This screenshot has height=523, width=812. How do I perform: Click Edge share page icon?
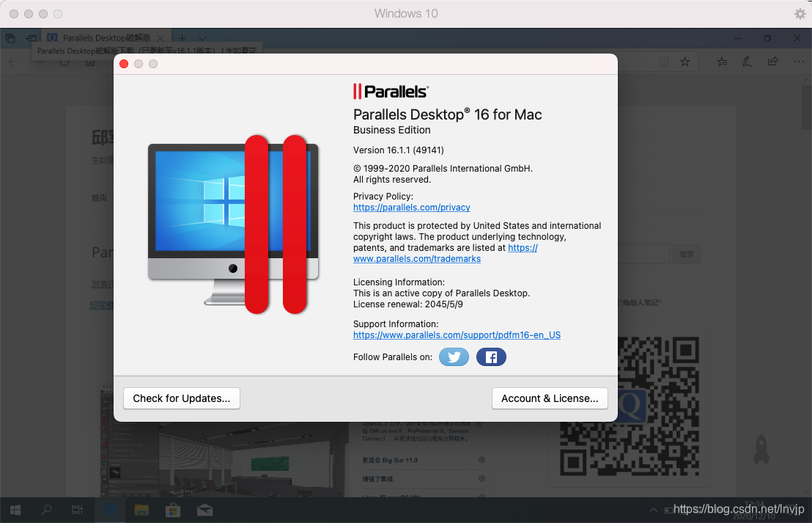click(772, 62)
